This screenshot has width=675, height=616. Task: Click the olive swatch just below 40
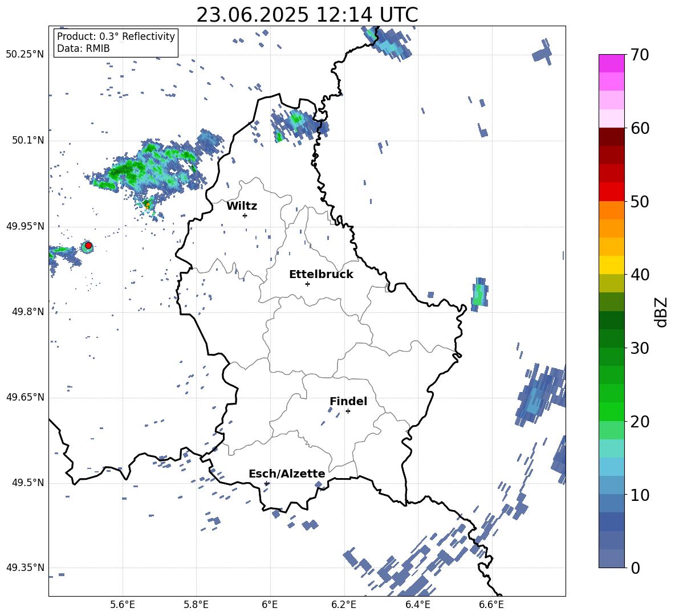click(x=611, y=283)
